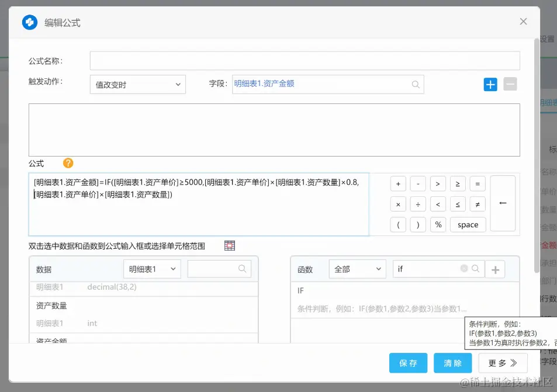The image size is (557, 392).
Task: Clear the function search text 'if'
Action: coord(464,268)
